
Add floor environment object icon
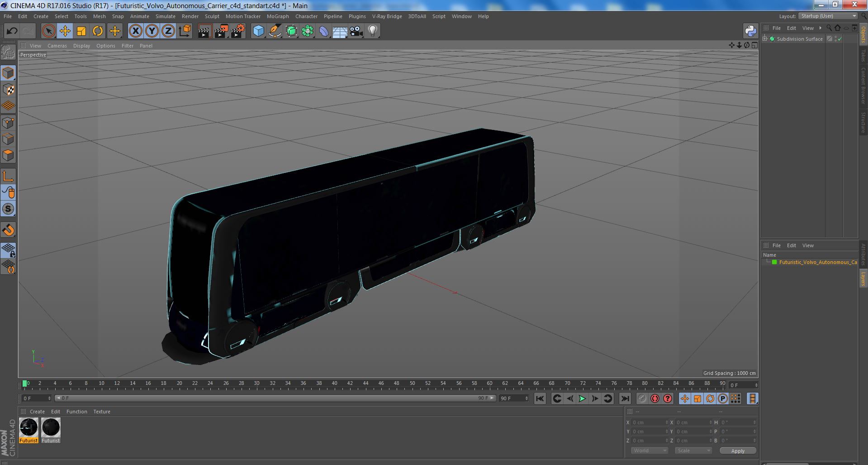click(x=340, y=31)
